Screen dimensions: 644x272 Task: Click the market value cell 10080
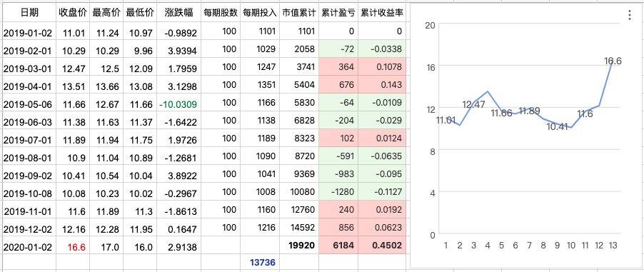299,191
